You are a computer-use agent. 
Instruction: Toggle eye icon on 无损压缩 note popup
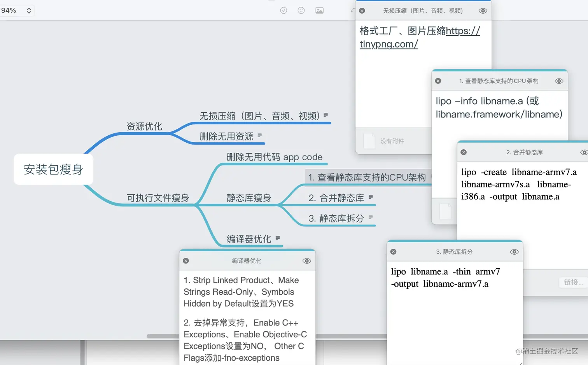point(483,11)
